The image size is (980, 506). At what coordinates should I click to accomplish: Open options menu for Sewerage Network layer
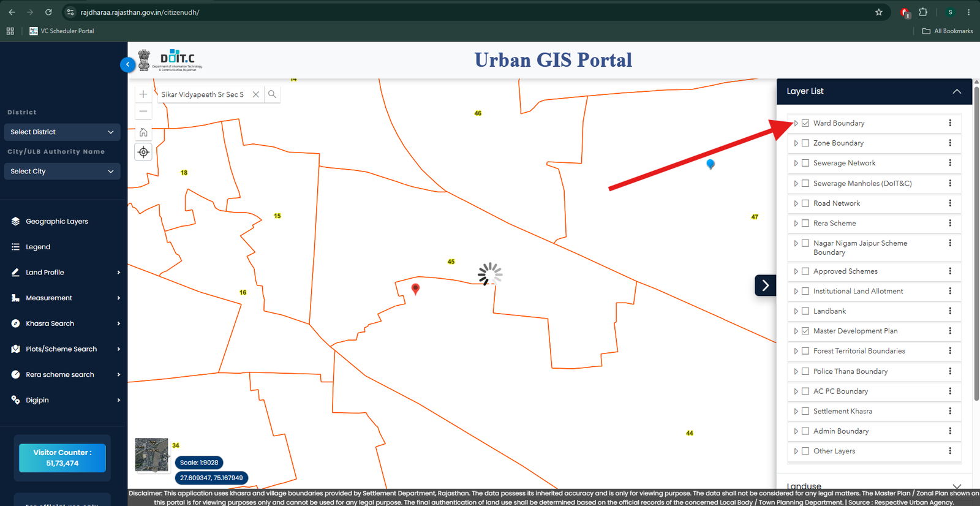pyautogui.click(x=950, y=163)
